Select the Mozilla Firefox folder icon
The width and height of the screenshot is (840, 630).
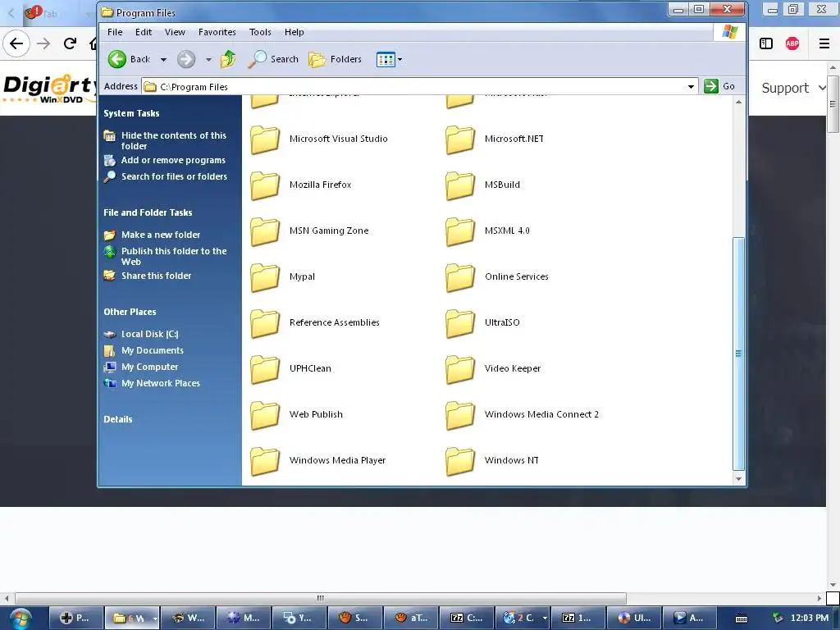click(x=265, y=185)
